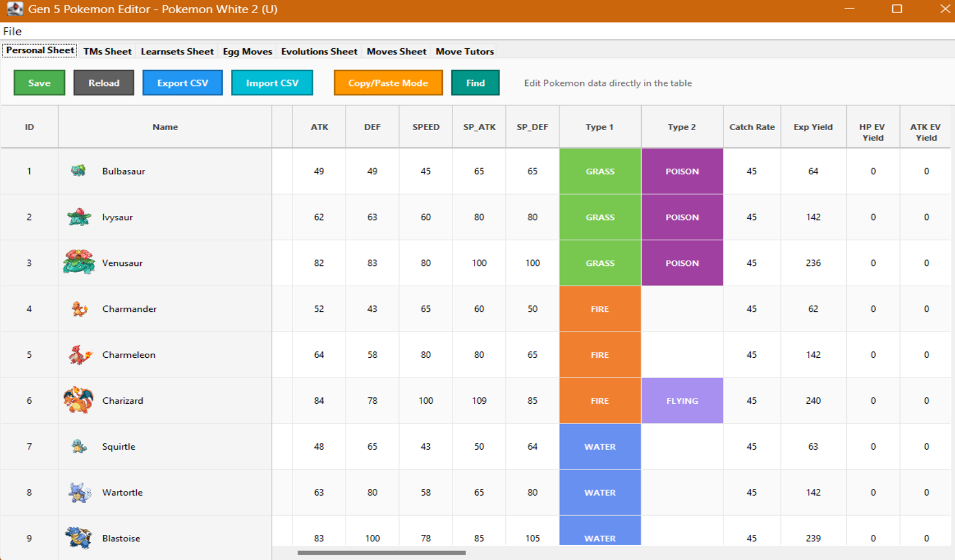
Task: Click the Export CSV button
Action: [183, 83]
